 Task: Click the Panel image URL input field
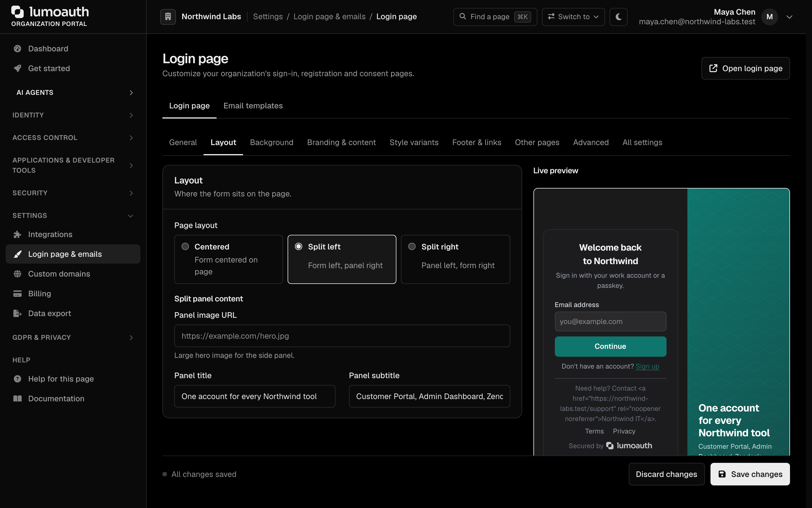tap(342, 336)
